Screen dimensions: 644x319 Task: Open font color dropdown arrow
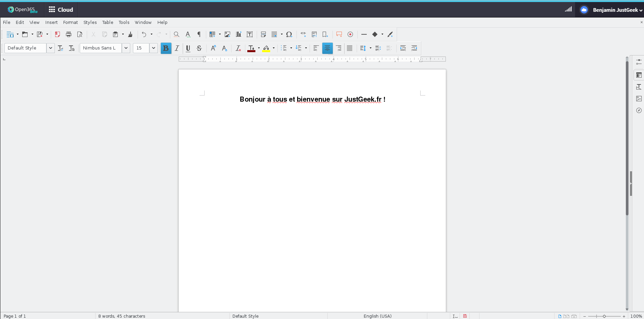click(x=259, y=48)
